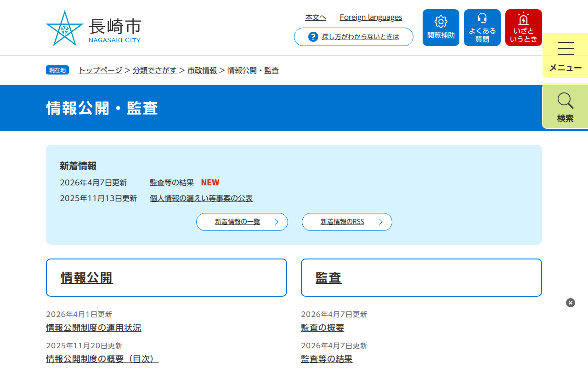View 情報公開制度の運用状況 page
Image resolution: width=588 pixels, height=368 pixels.
[94, 328]
